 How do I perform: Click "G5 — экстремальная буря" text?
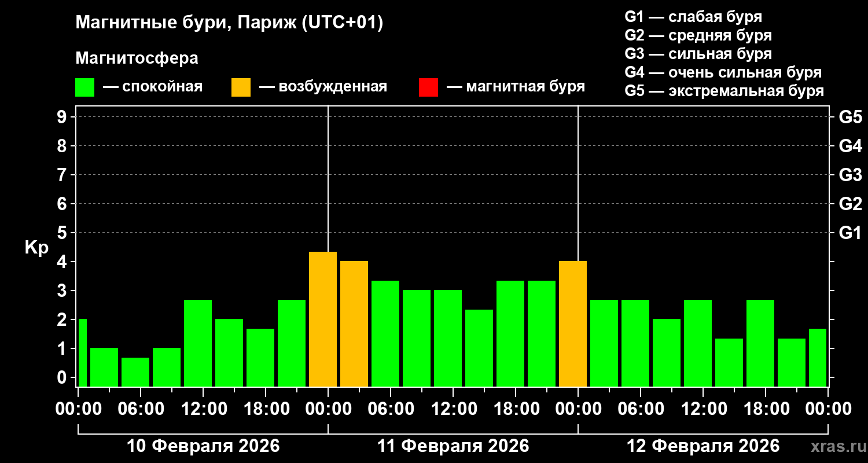tap(724, 91)
